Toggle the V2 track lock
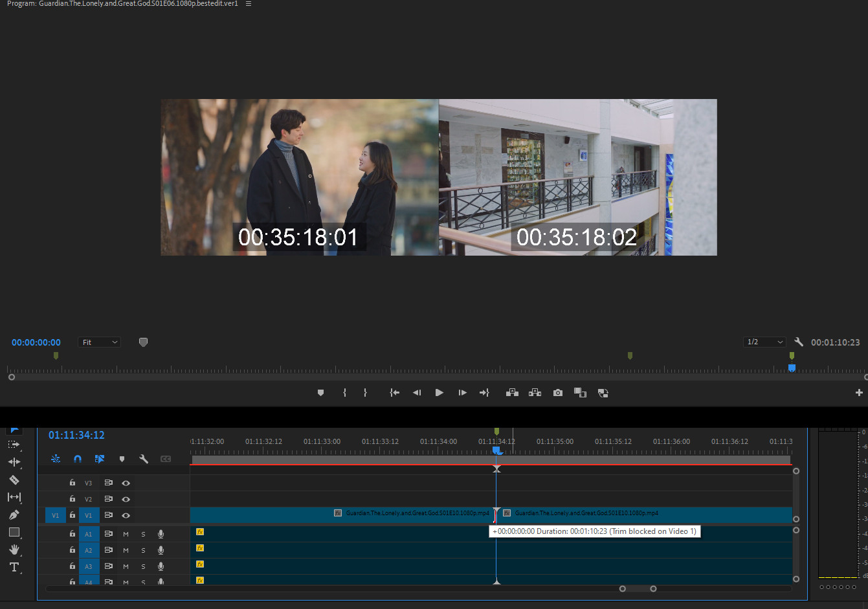 [72, 499]
